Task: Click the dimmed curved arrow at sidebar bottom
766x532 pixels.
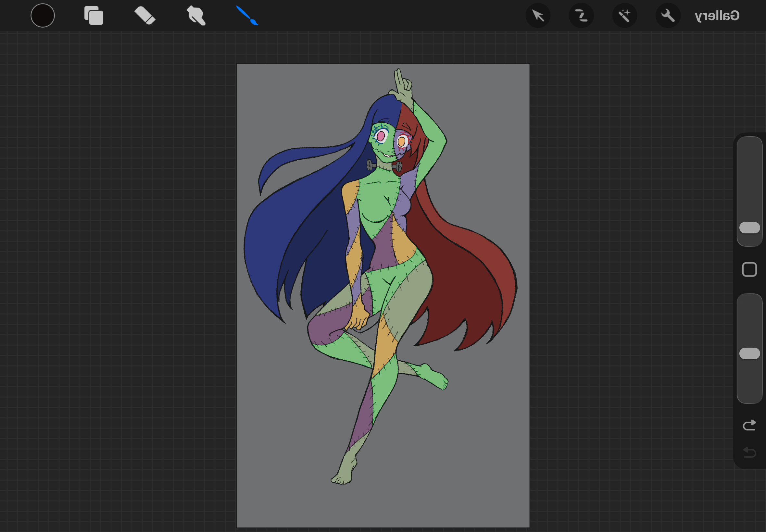Action: pyautogui.click(x=749, y=452)
